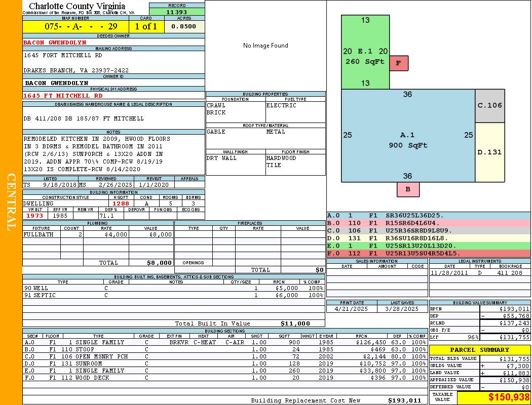This screenshot has width=532, height=405.
Task: Select the FULLBATH plumbing fixture row
Action: point(98,234)
